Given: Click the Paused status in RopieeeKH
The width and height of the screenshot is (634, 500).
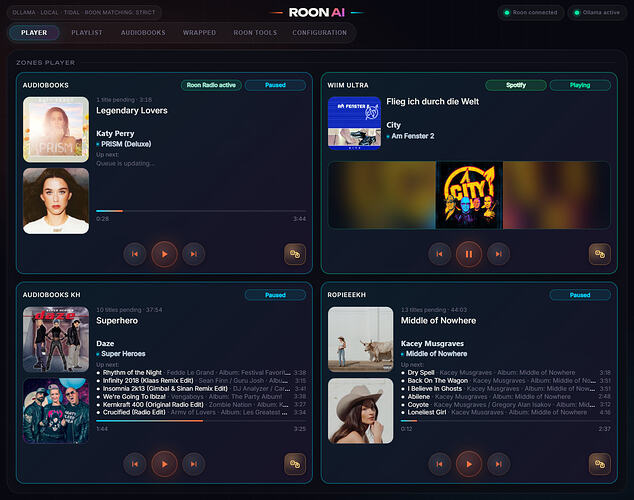Looking at the screenshot, I should click(580, 295).
